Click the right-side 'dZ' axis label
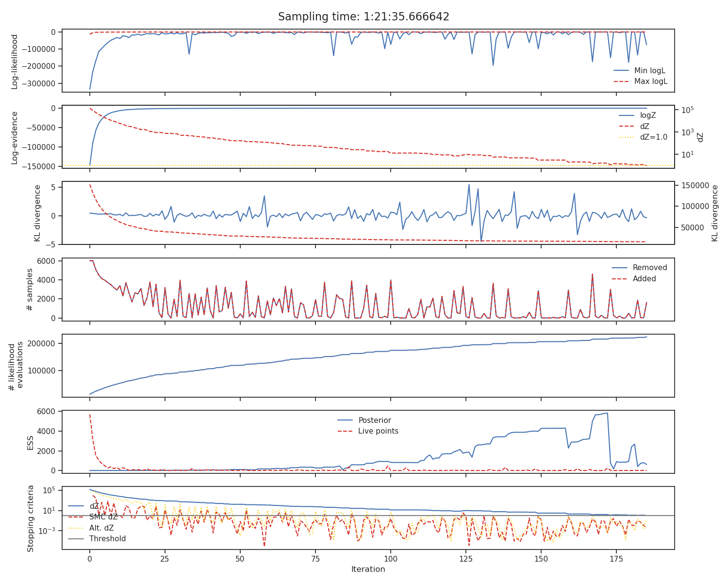This screenshot has height=582, width=728. (700, 137)
